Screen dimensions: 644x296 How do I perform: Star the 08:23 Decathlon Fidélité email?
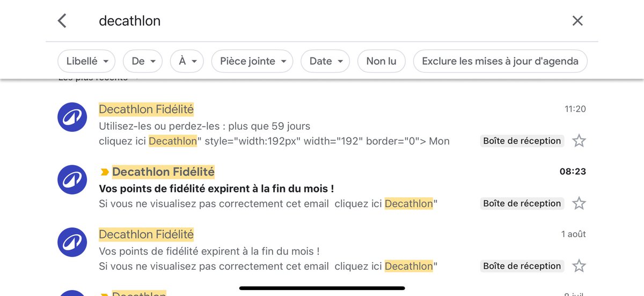point(579,203)
